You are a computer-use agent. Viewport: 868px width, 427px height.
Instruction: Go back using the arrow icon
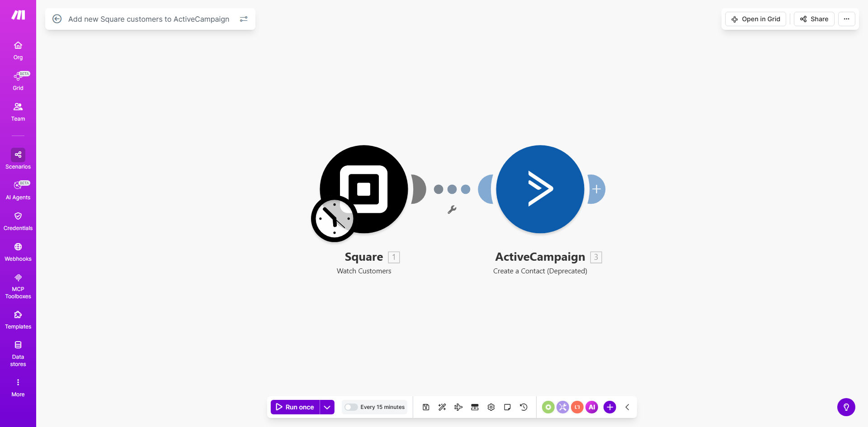57,19
